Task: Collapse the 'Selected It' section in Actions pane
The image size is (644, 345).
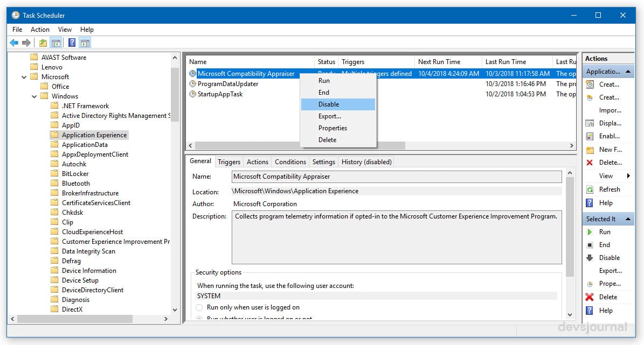Action: [x=628, y=219]
